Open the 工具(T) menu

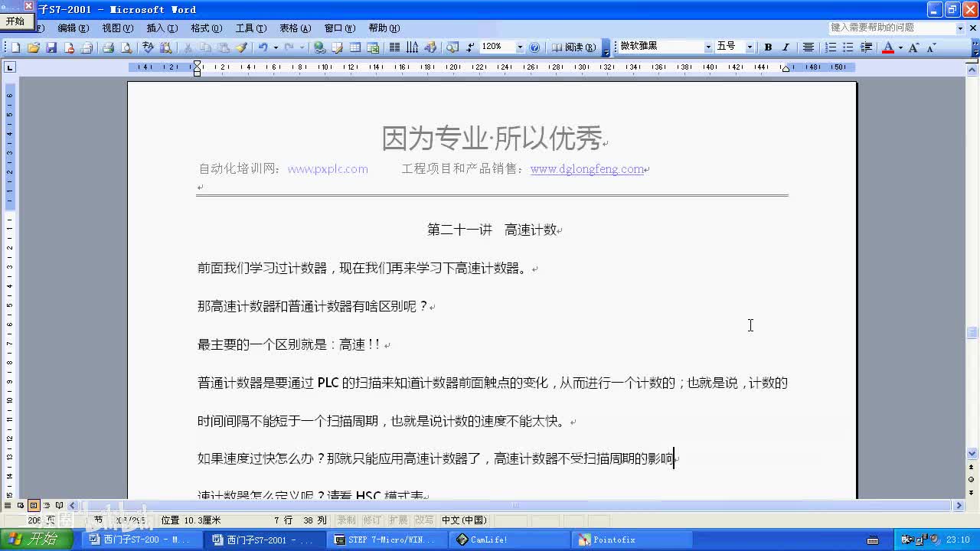[250, 28]
